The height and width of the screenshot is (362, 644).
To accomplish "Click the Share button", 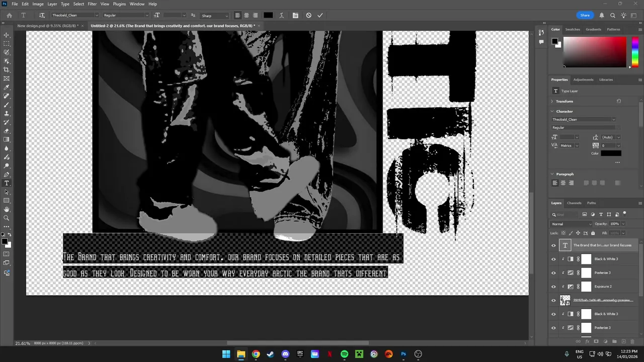I will click(585, 15).
